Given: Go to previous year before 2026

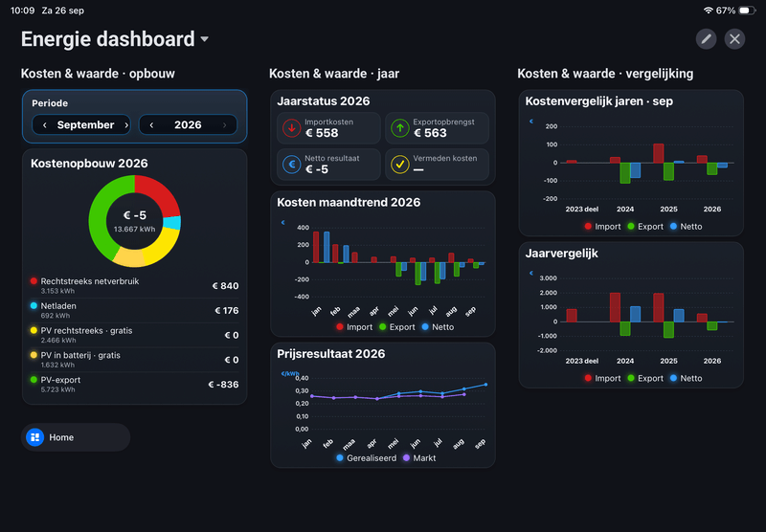Looking at the screenshot, I should point(151,125).
